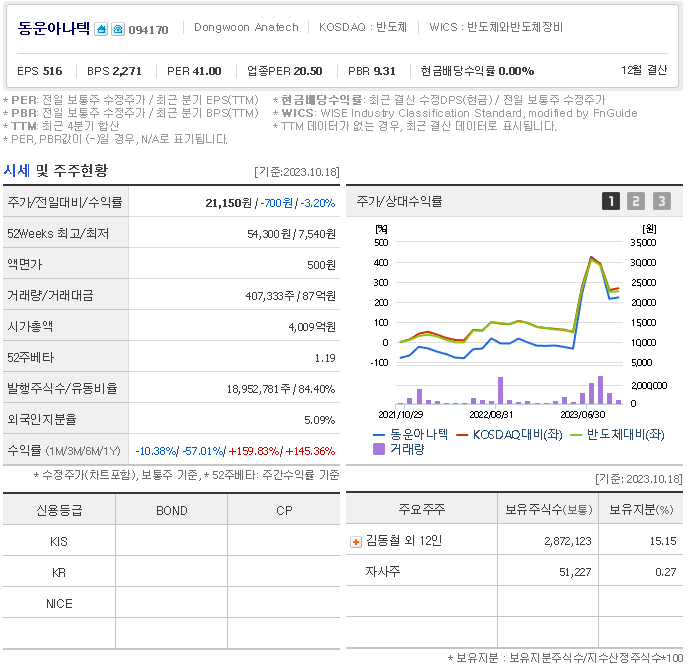
Task: Expand the 김동철 외 12인 shareholder row
Action: click(x=356, y=542)
